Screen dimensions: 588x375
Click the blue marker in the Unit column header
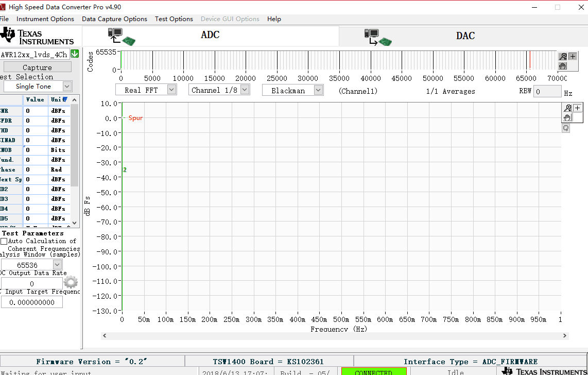coord(65,99)
